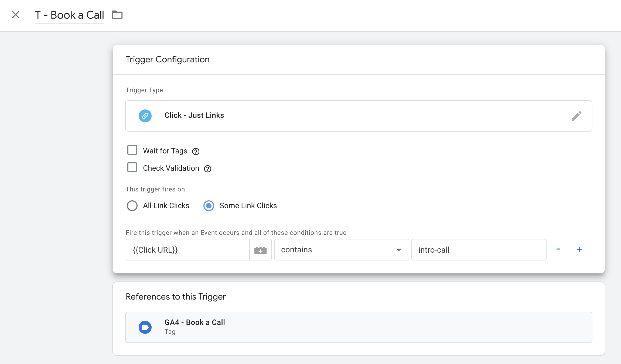Image resolution: width=621 pixels, height=364 pixels.
Task: Click the blue tag icon beside GA4 - Book a Call
Action: [145, 327]
